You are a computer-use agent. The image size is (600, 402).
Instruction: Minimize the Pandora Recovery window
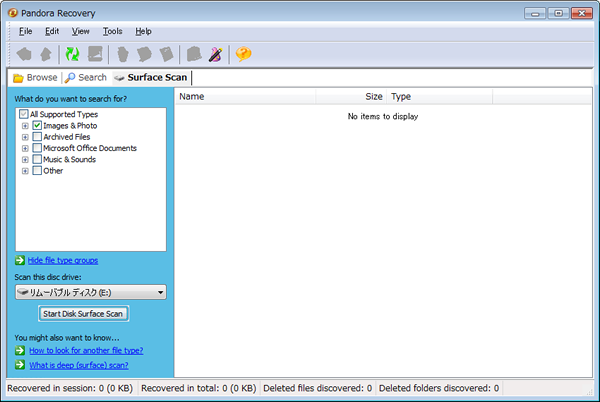(535, 13)
